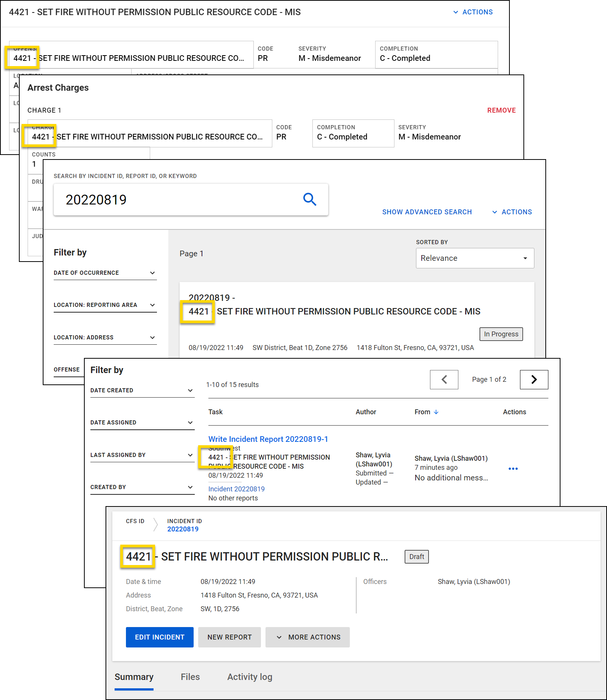Image resolution: width=607 pixels, height=700 pixels.
Task: Click the magnifying glass search icon
Action: click(309, 199)
